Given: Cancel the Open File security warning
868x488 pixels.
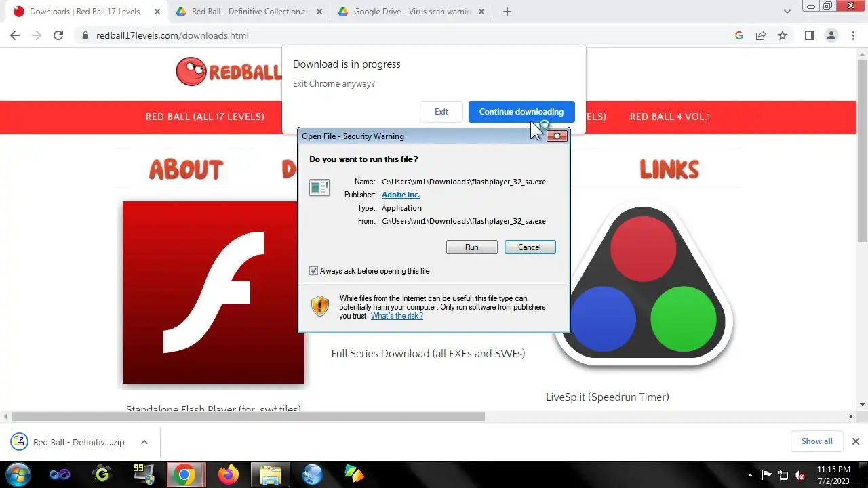Looking at the screenshot, I should [530, 247].
